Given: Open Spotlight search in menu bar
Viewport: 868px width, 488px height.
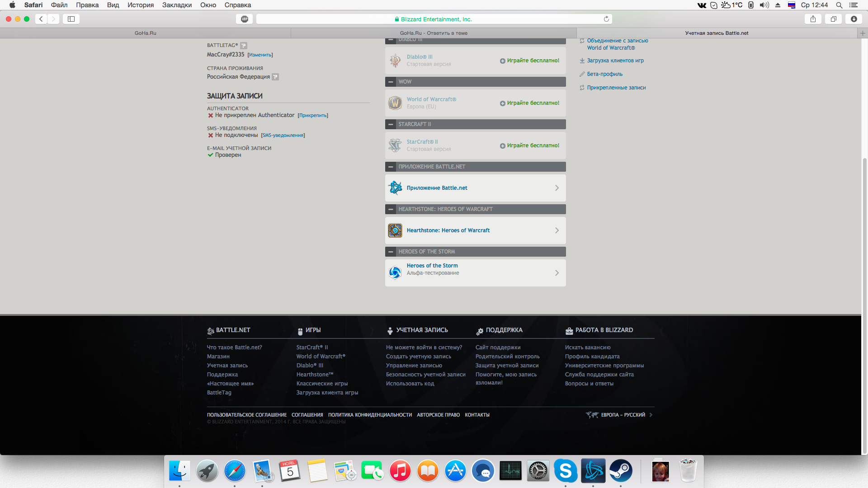Looking at the screenshot, I should tap(839, 5).
